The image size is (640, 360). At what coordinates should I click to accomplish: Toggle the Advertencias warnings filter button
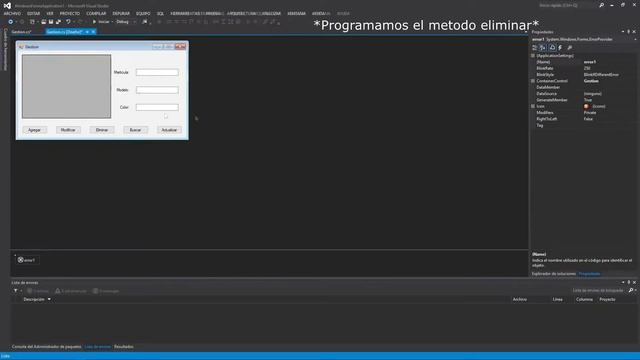71,291
